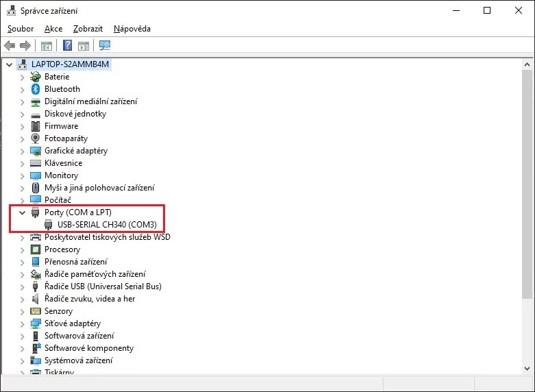
Task: Click the Back arrow toolbar icon
Action: (x=10, y=45)
